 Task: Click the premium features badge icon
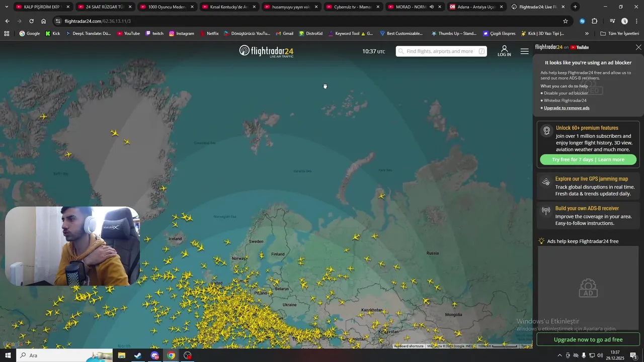click(x=546, y=131)
